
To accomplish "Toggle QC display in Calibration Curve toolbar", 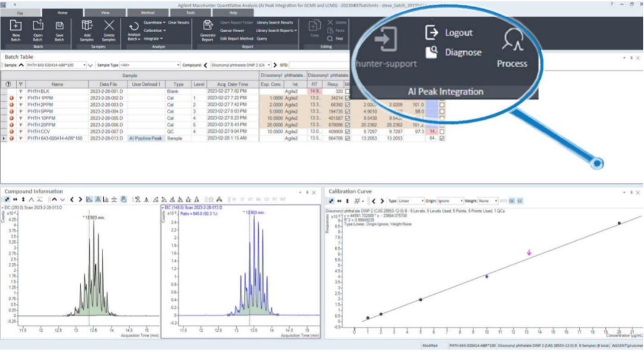I will (512, 201).
